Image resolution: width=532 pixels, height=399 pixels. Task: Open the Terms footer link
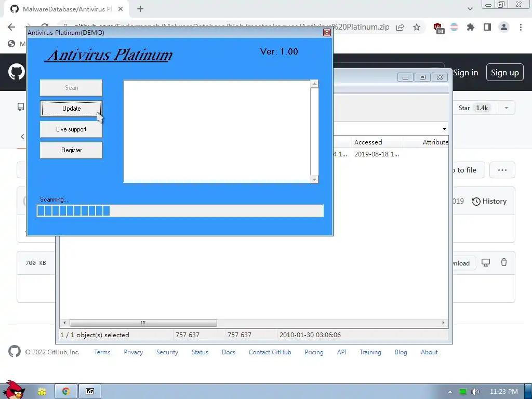coord(102,352)
